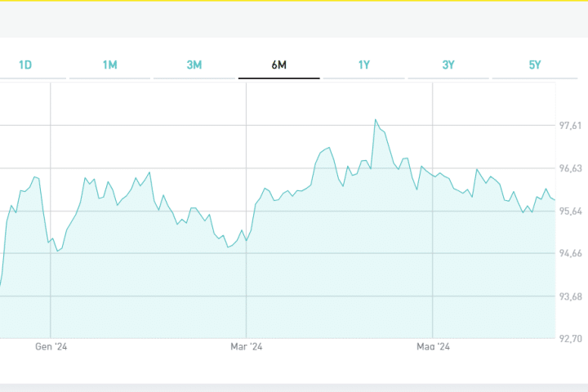This screenshot has height=392, width=588.
Task: Click the 93,68 price label
Action: (570, 296)
